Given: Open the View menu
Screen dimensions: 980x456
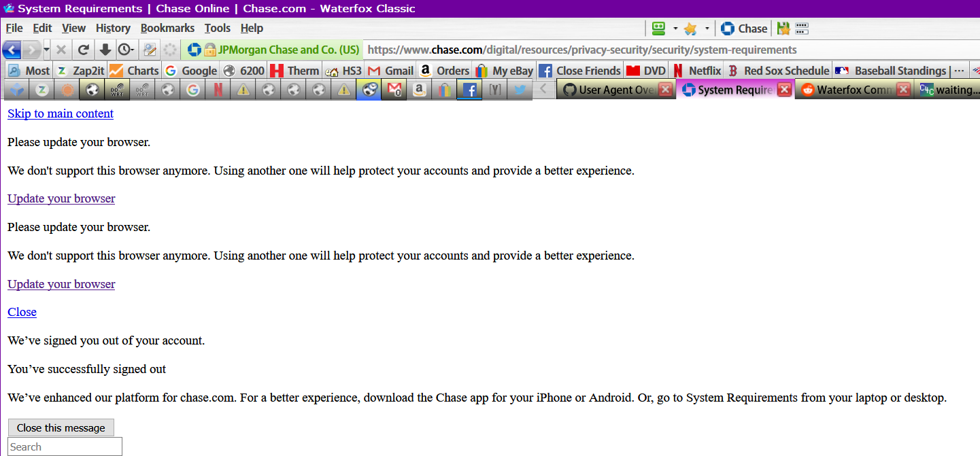Looking at the screenshot, I should (73, 28).
